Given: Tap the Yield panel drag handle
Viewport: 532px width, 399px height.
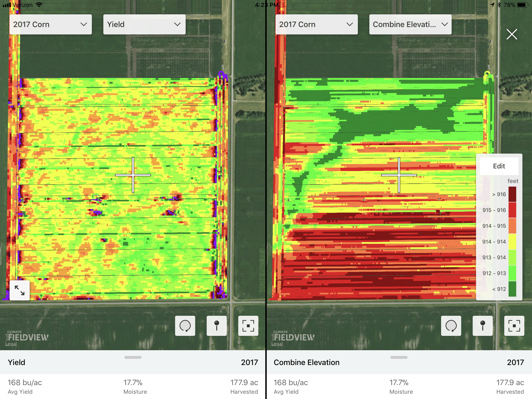Looking at the screenshot, I should [133, 357].
